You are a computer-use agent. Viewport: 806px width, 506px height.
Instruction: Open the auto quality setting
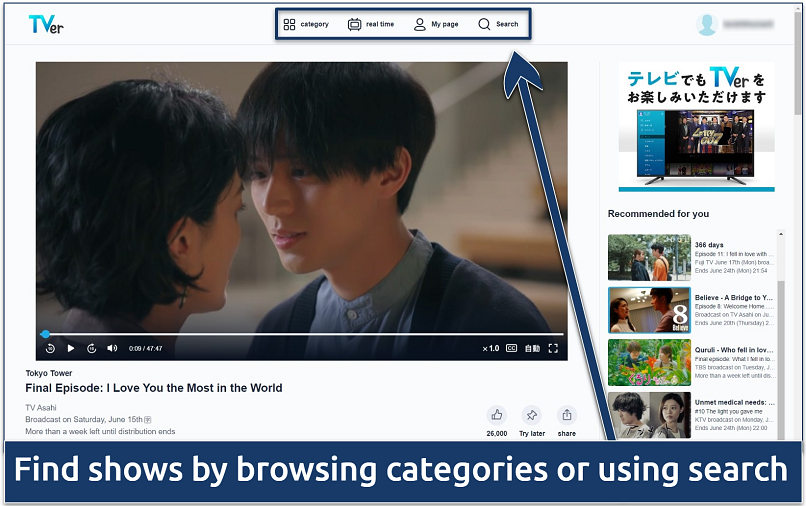click(532, 349)
